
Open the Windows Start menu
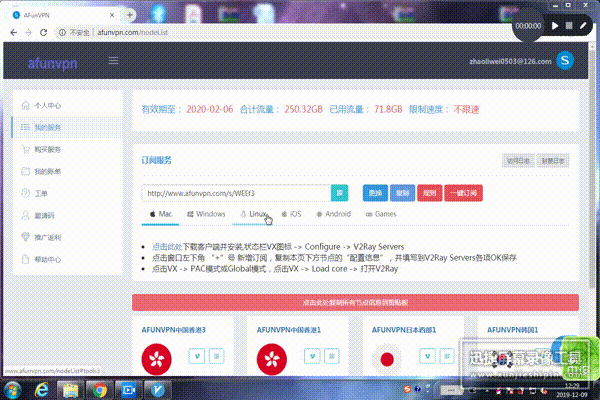(x=13, y=390)
